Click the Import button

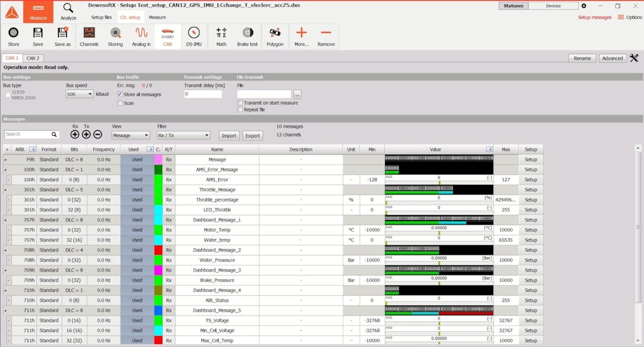coord(229,136)
